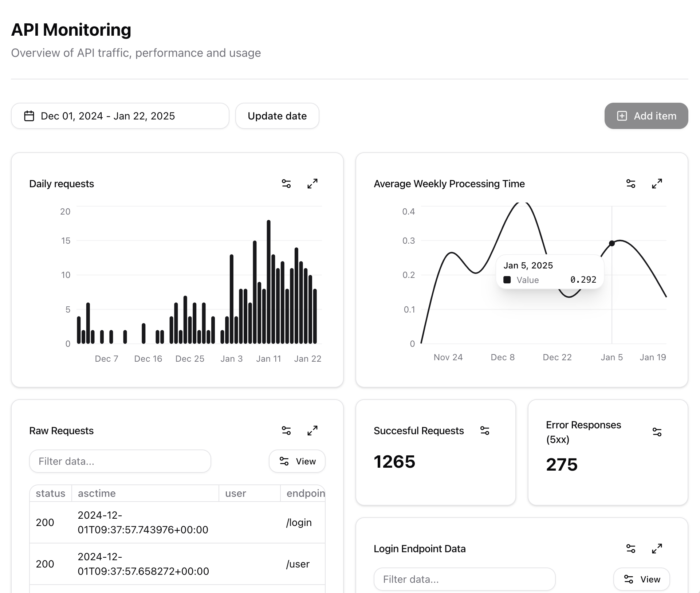This screenshot has width=700, height=593.
Task: Focus the Raw Requests filter data field
Action: click(120, 461)
